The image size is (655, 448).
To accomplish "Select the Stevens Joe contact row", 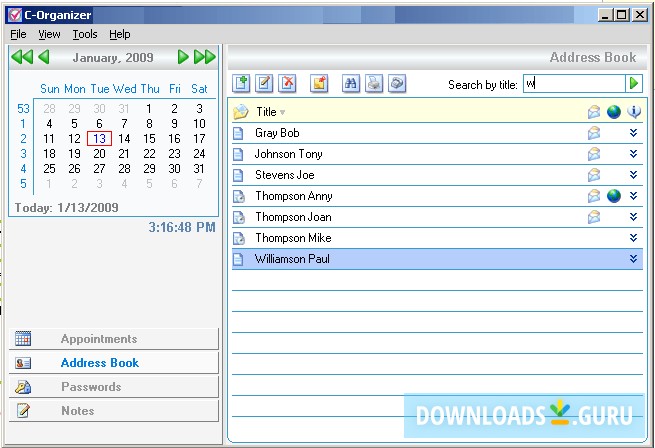I will [437, 175].
